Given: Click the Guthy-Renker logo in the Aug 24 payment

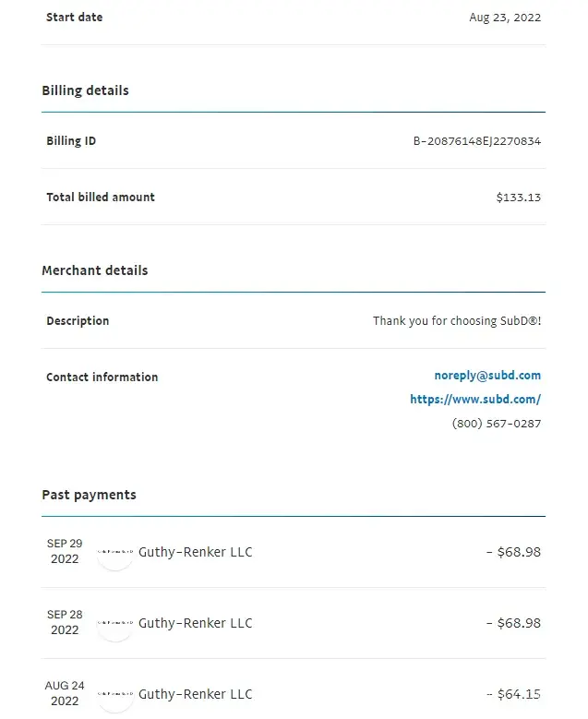Looking at the screenshot, I should [115, 694].
